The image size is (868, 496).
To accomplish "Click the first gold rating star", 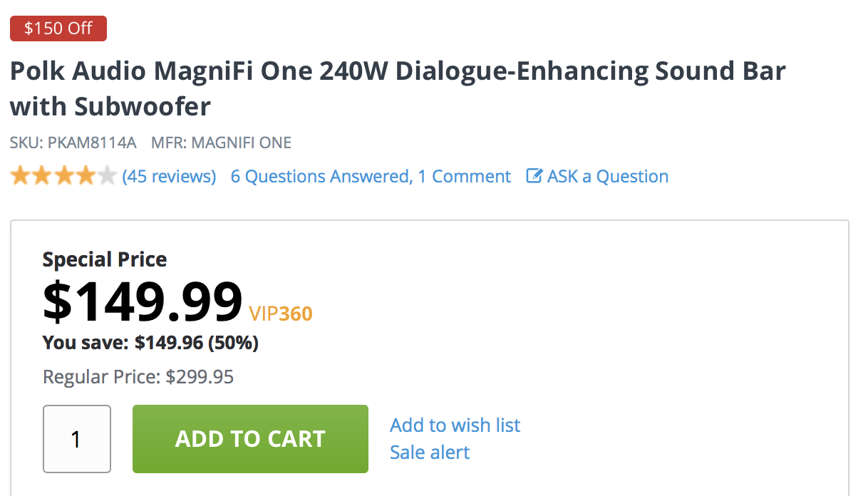I will pyautogui.click(x=20, y=175).
